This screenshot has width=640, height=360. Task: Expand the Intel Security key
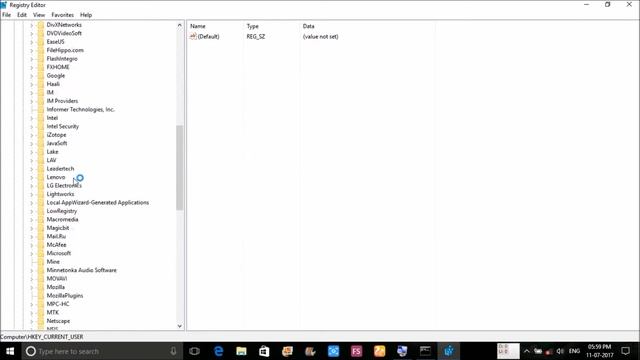[32, 127]
